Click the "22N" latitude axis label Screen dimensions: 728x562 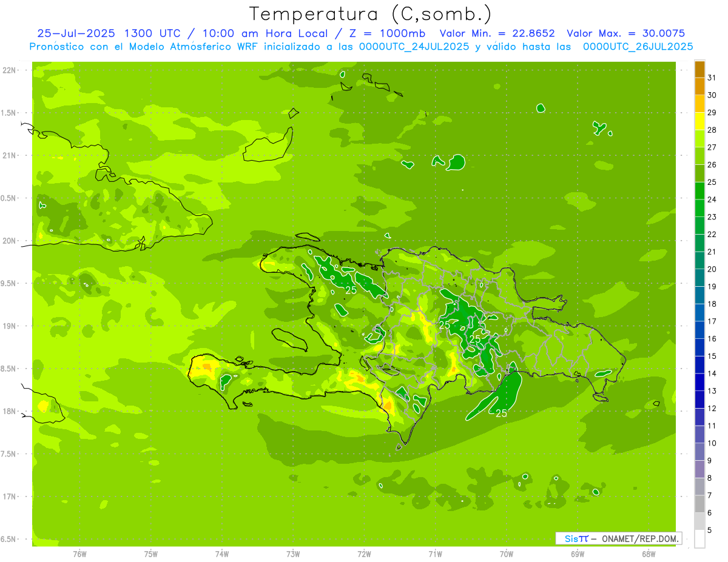(x=9, y=70)
